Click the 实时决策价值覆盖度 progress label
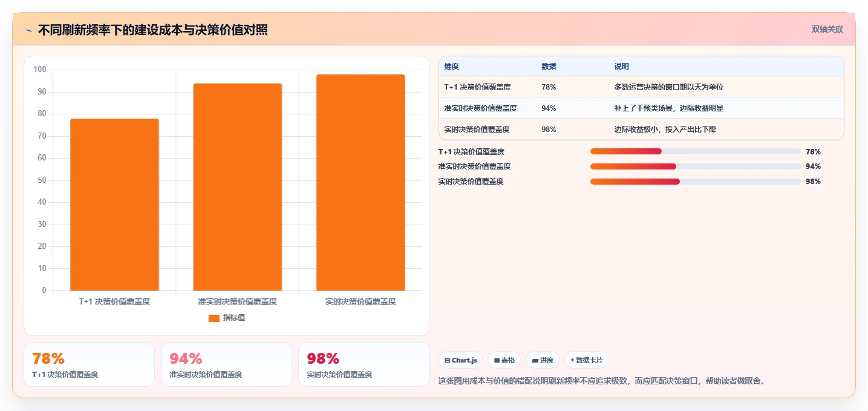This screenshot has height=411, width=868. 471,182
